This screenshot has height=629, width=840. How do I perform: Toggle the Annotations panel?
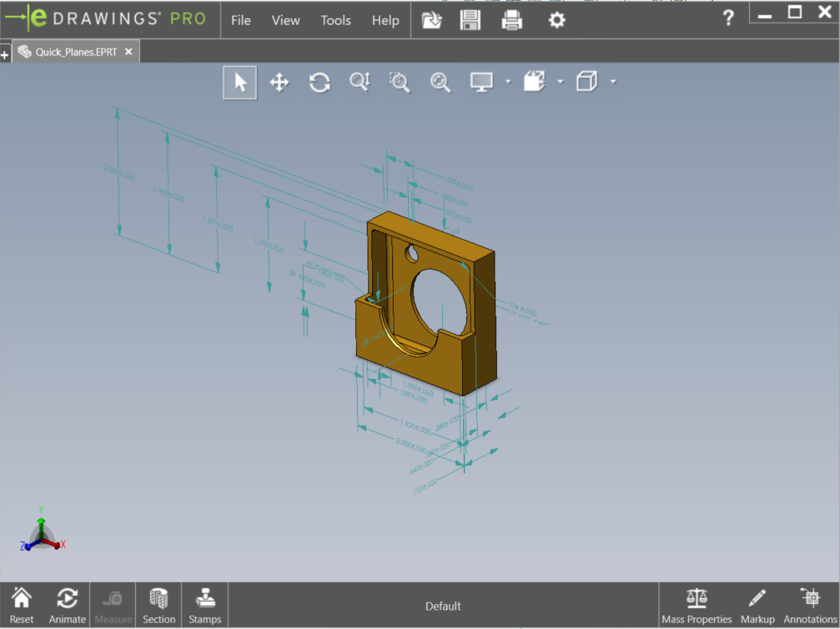(810, 605)
